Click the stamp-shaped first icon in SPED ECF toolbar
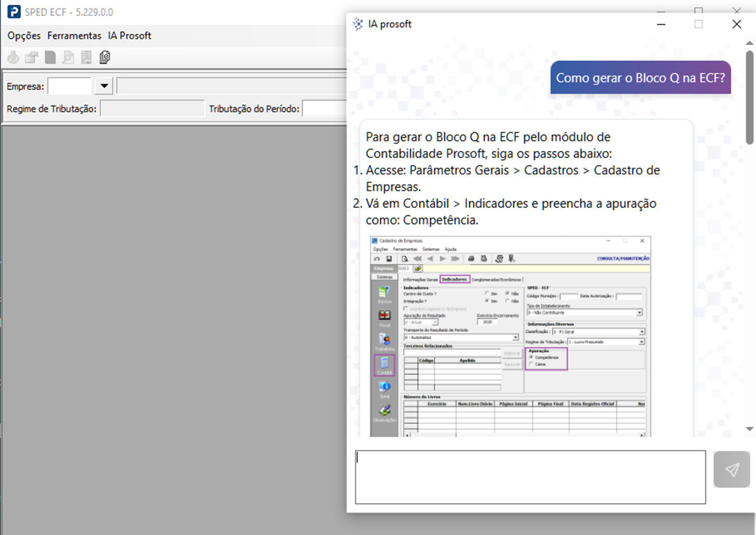 click(13, 58)
